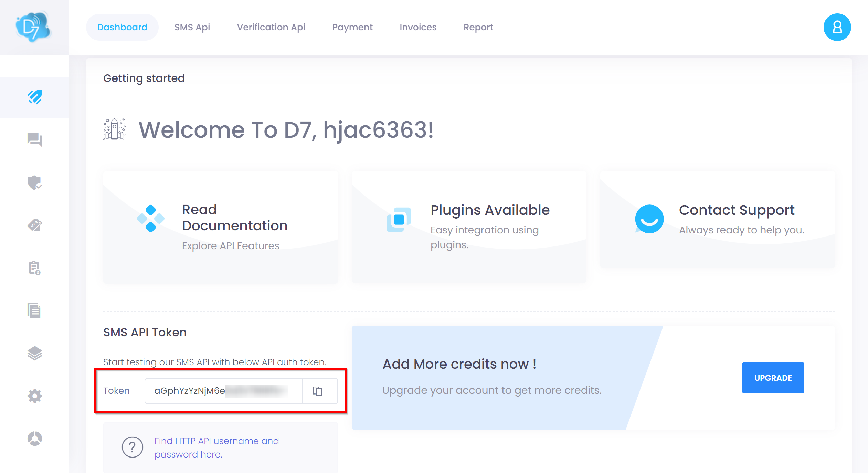Click 'Start testing our SMS API' description text
The image size is (868, 473).
click(x=215, y=362)
